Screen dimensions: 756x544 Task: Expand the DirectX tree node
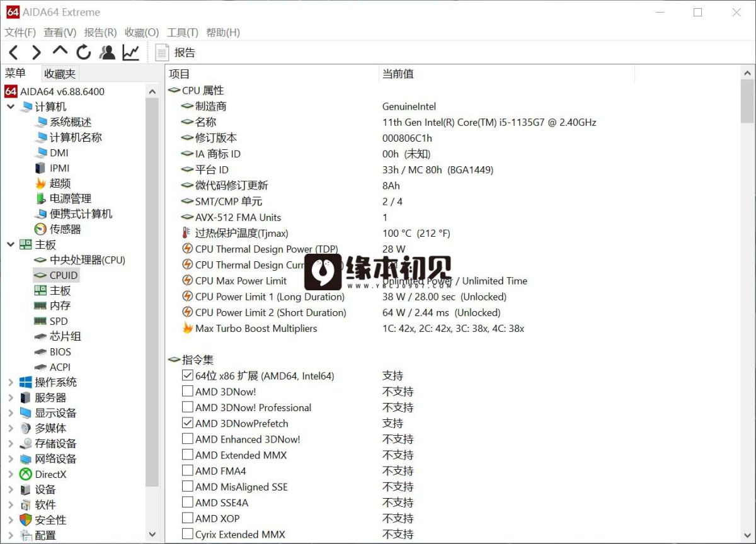[11, 474]
